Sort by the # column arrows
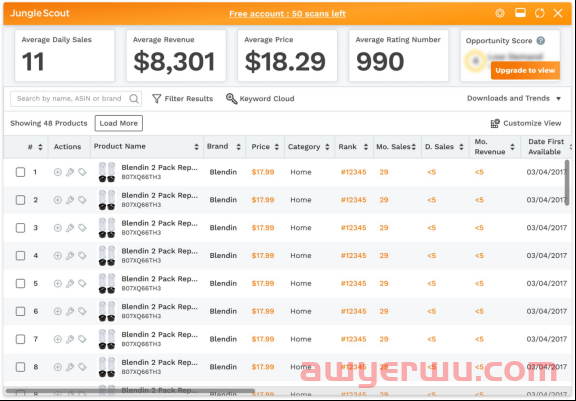Screen dimensions: 576x401 click(40, 147)
